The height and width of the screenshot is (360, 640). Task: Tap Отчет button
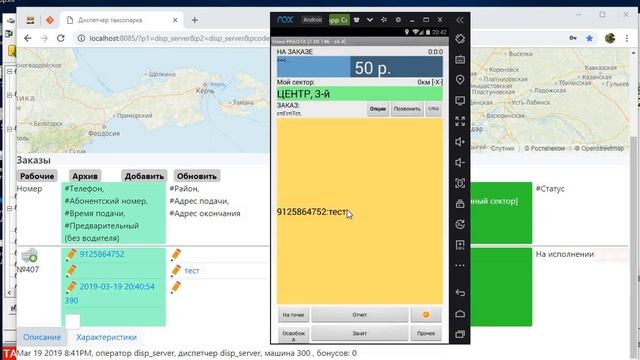[360, 315]
